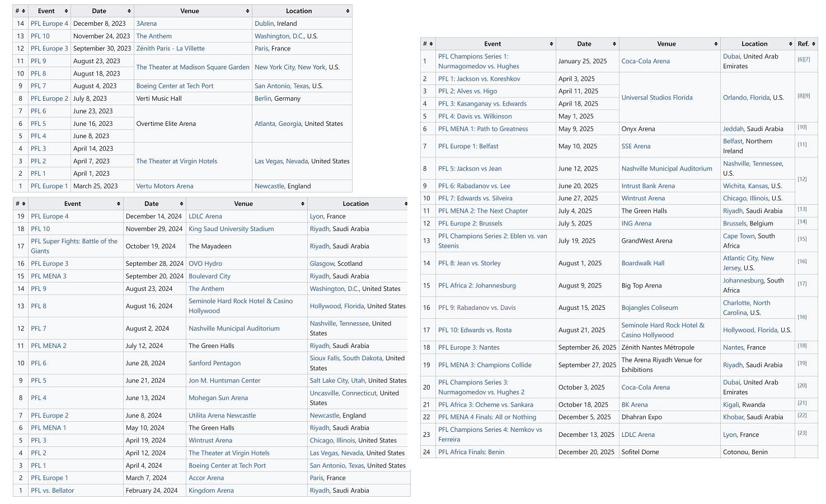The width and height of the screenshot is (826, 504).
Task: Open the Kigali location link
Action: [x=732, y=404]
